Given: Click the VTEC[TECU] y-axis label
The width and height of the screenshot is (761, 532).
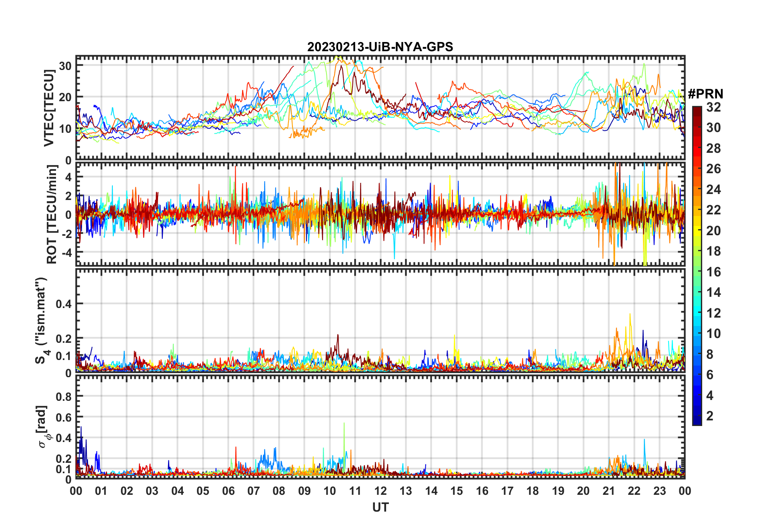Looking at the screenshot, I should click(49, 108).
